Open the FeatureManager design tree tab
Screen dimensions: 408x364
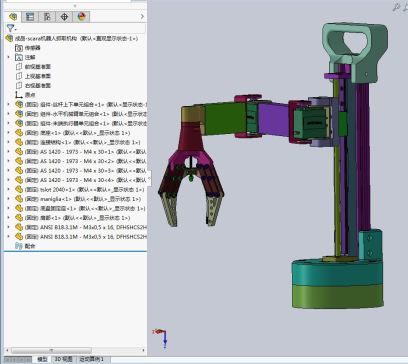(13, 17)
